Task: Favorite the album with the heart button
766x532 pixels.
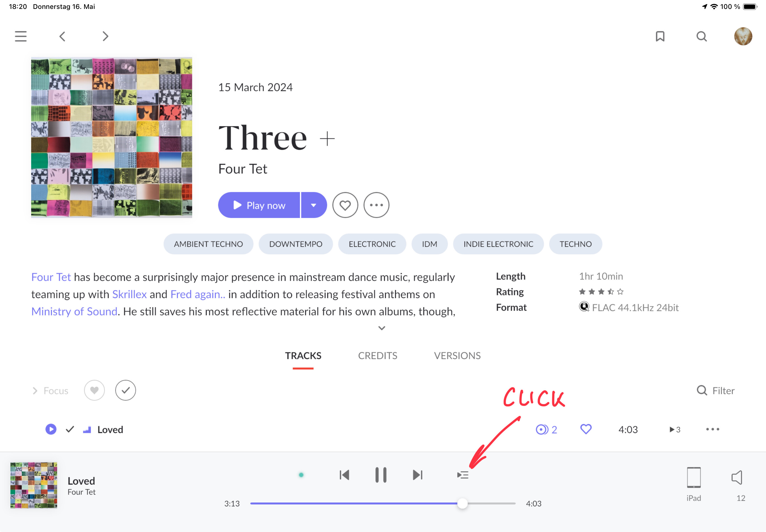Action: (345, 205)
